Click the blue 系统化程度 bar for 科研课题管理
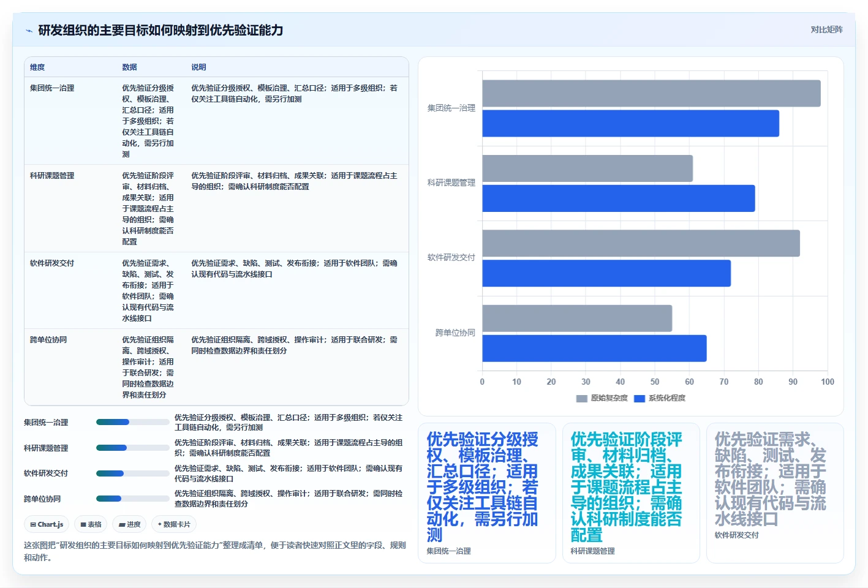The height and width of the screenshot is (588, 868). (618, 198)
